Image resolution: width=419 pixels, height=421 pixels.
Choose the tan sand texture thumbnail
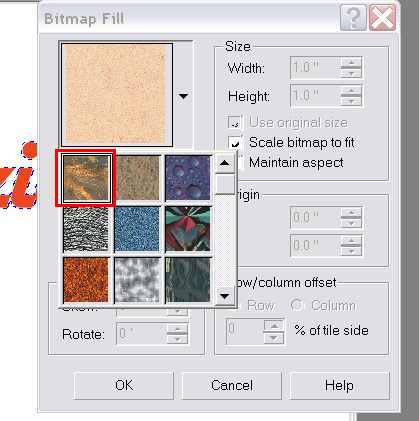pyautogui.click(x=137, y=178)
